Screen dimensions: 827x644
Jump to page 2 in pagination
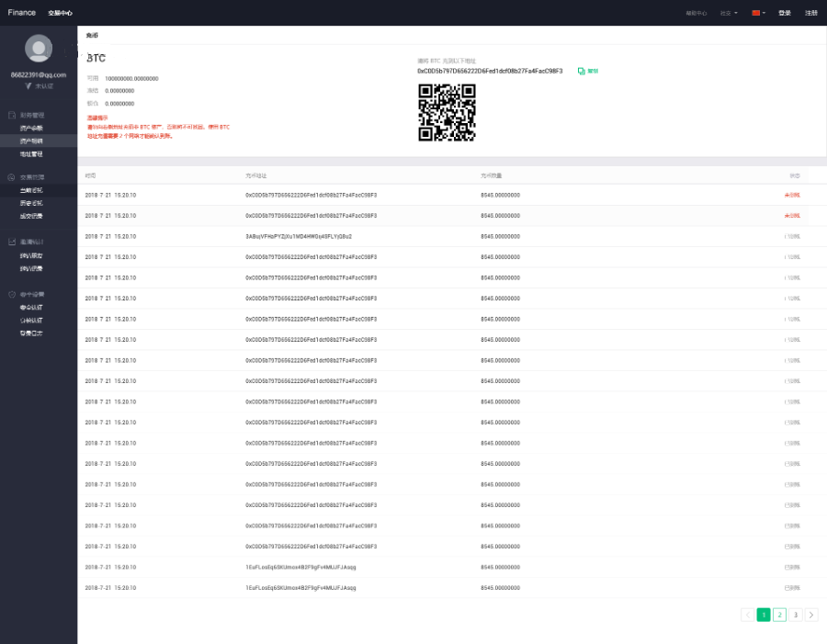point(779,615)
